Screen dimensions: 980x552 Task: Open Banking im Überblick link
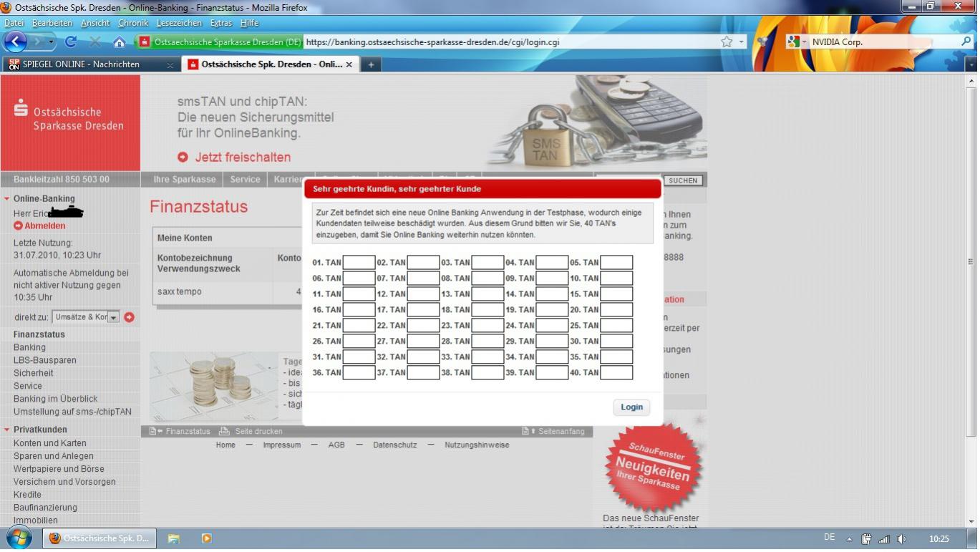(x=55, y=399)
